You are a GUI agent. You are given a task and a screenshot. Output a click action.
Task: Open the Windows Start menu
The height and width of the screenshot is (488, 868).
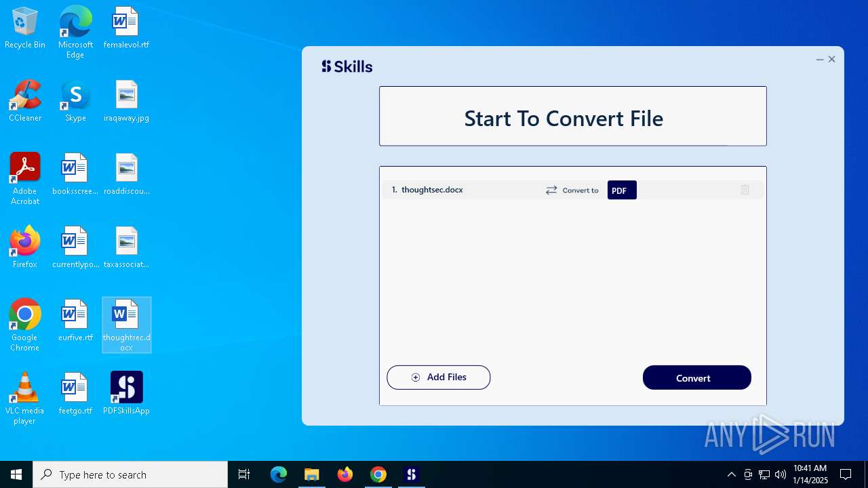[x=16, y=474]
